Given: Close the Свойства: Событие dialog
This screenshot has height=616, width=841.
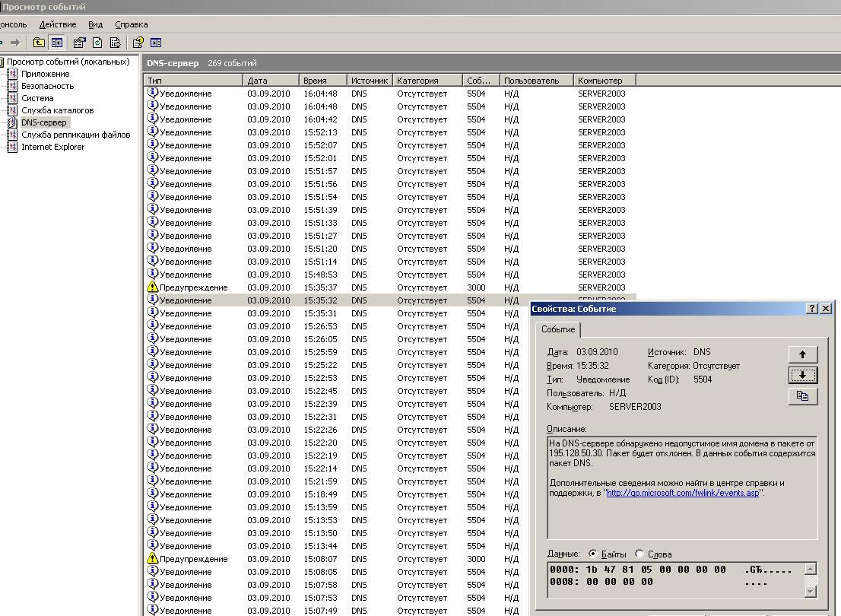Looking at the screenshot, I should tap(826, 309).
